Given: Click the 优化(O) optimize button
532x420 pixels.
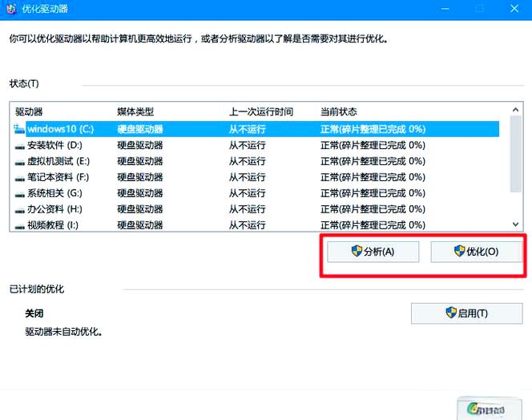Looking at the screenshot, I should point(477,252).
